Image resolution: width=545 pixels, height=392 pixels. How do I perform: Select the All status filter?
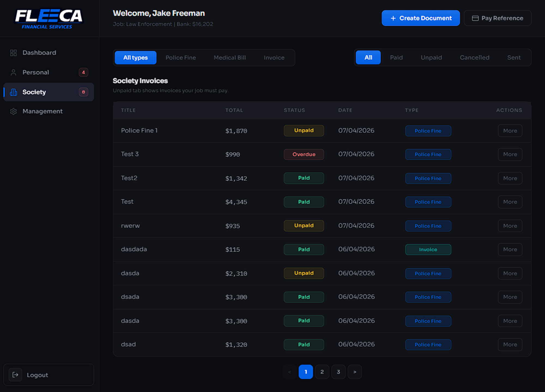tap(368, 58)
